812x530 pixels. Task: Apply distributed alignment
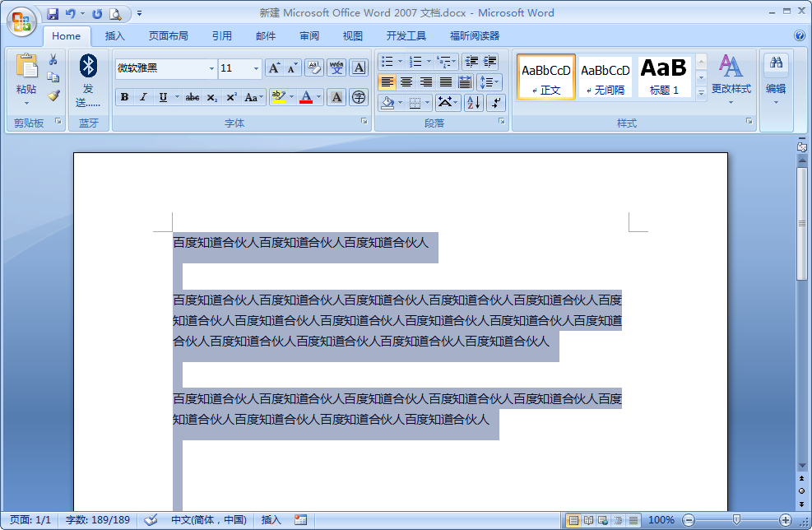465,81
